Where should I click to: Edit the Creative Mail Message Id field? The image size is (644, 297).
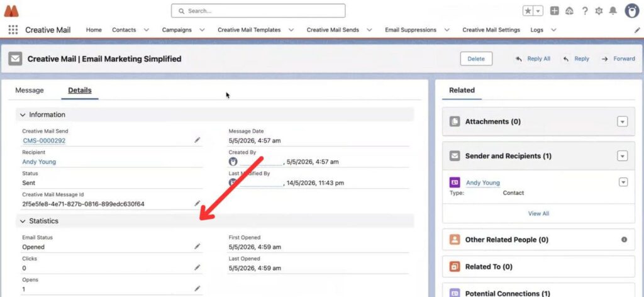pos(197,203)
